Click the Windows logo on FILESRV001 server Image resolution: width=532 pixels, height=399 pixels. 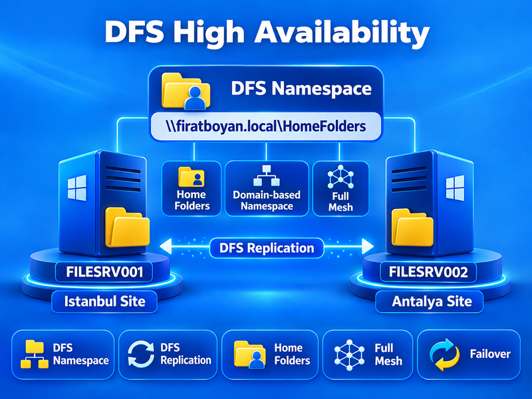(77, 188)
